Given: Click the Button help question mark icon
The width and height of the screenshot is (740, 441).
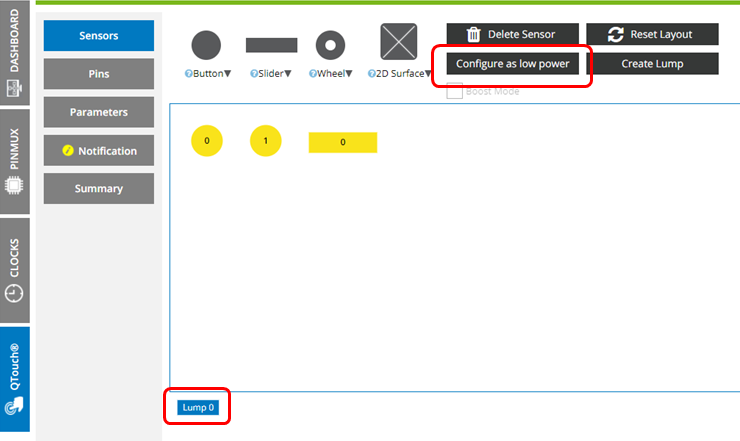Looking at the screenshot, I should pos(188,73).
